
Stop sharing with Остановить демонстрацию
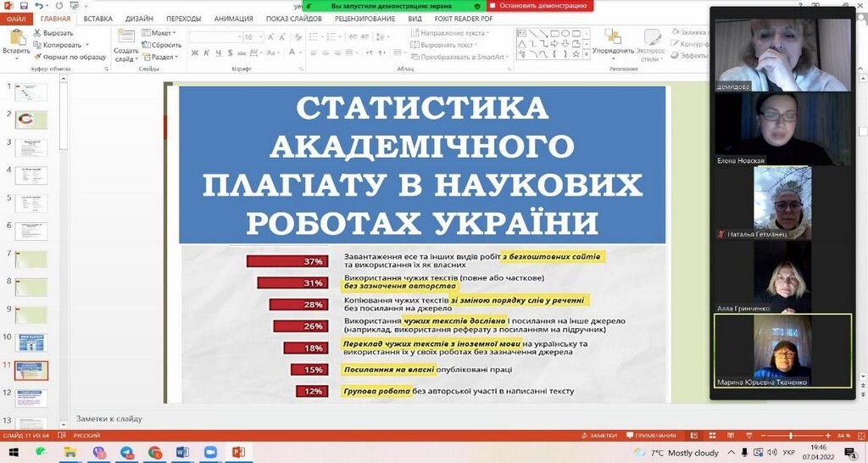[540, 6]
